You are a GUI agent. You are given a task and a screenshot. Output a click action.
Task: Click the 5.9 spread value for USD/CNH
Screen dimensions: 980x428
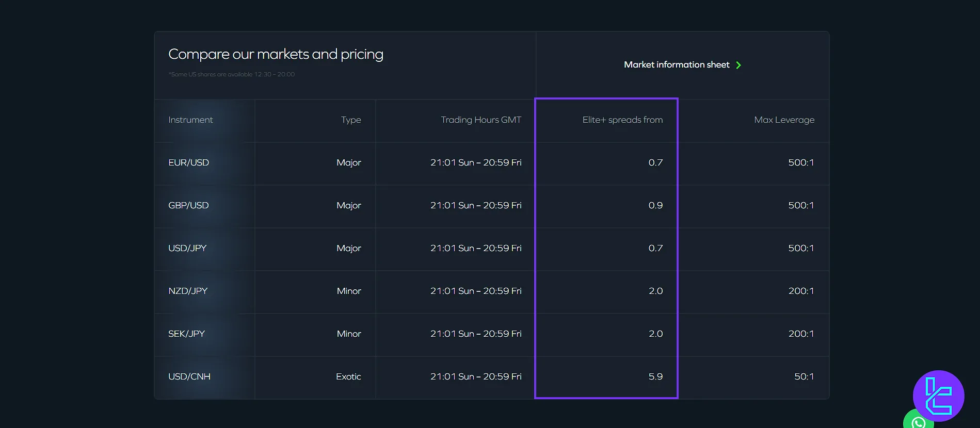tap(655, 376)
